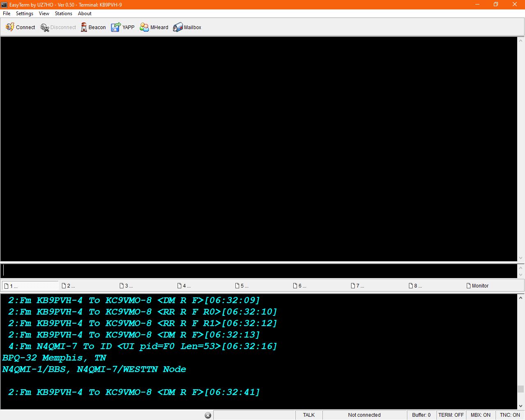Switch to terminal tab 1
Image resolution: width=525 pixels, height=420 pixels.
click(x=30, y=286)
